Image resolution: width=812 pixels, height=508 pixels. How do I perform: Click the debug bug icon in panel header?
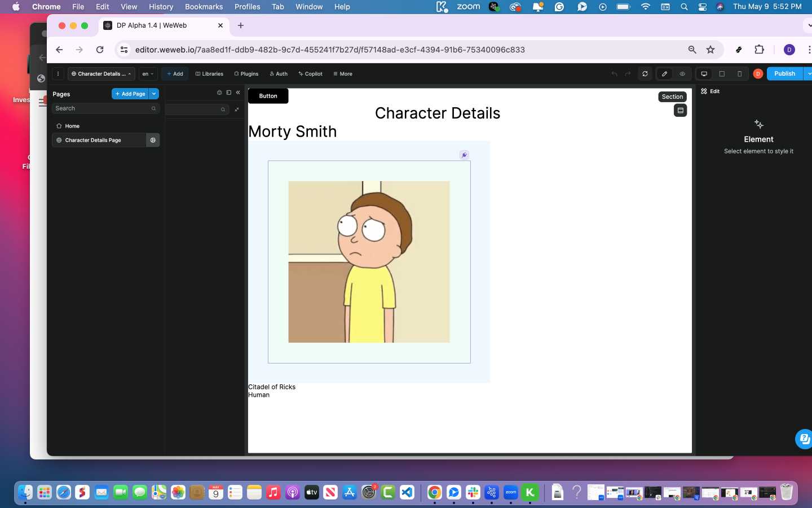219,93
